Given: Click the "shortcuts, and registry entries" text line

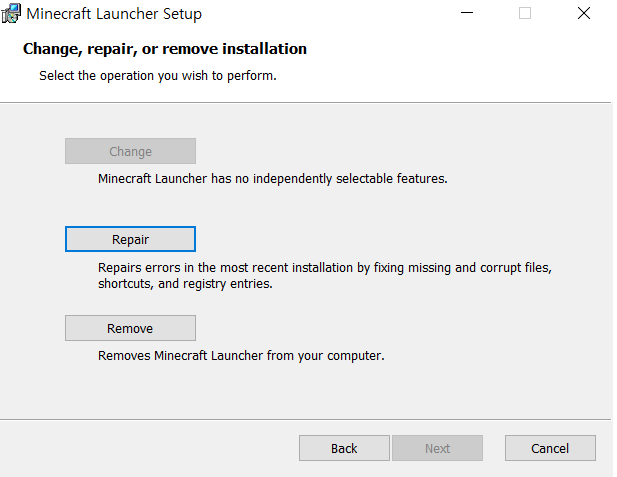Looking at the screenshot, I should [185, 284].
